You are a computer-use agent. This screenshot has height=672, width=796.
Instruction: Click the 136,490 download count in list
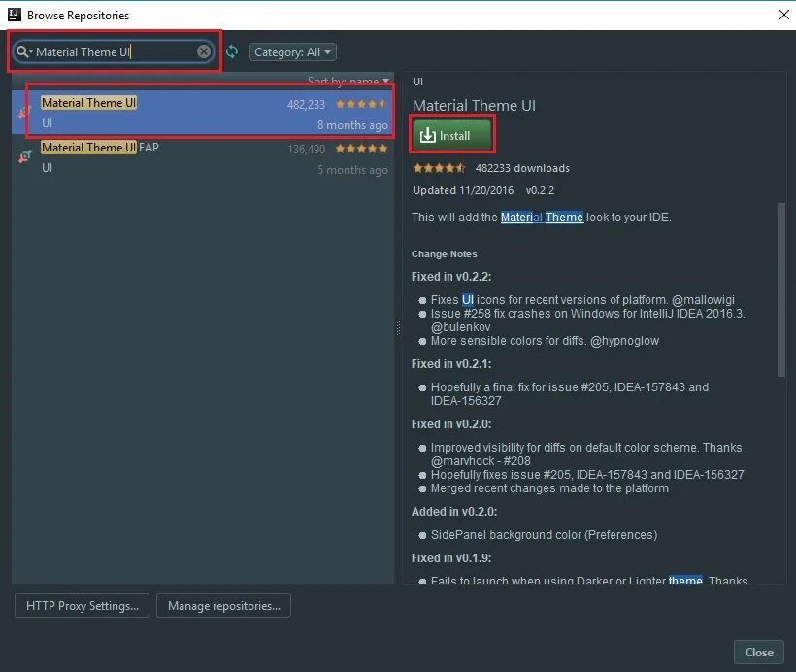306,150
